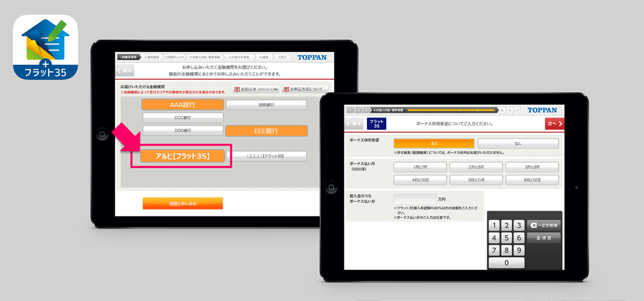The image size is (644, 301).
Task: Click ボーナス併用希望 label text
Action: pos(364,140)
